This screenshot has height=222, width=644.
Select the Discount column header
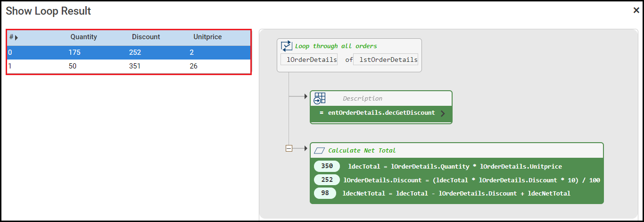pyautogui.click(x=146, y=37)
